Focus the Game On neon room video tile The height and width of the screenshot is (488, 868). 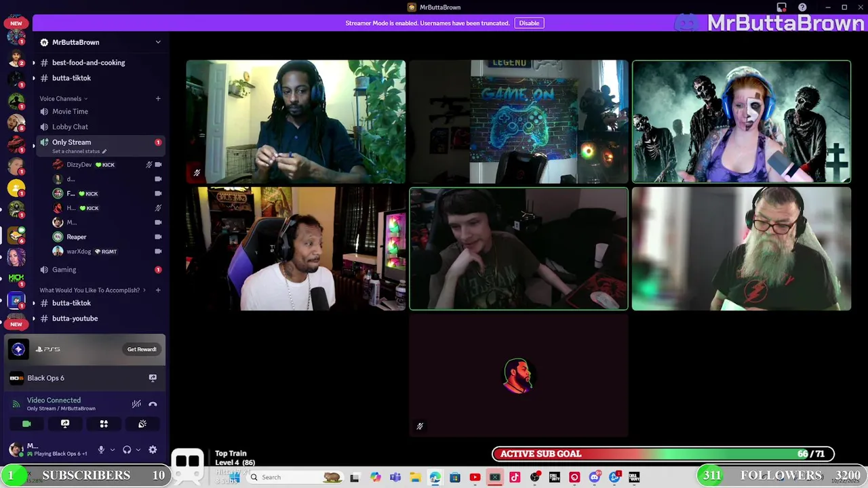(519, 122)
